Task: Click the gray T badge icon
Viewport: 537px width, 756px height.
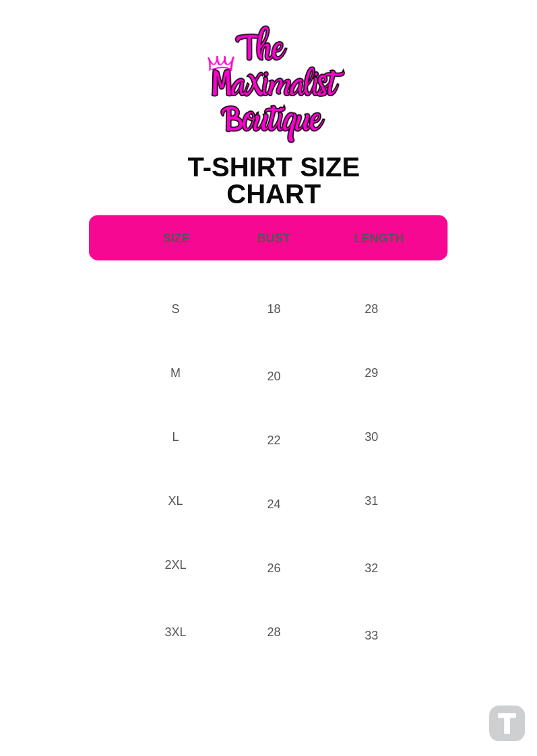Action: (x=507, y=723)
